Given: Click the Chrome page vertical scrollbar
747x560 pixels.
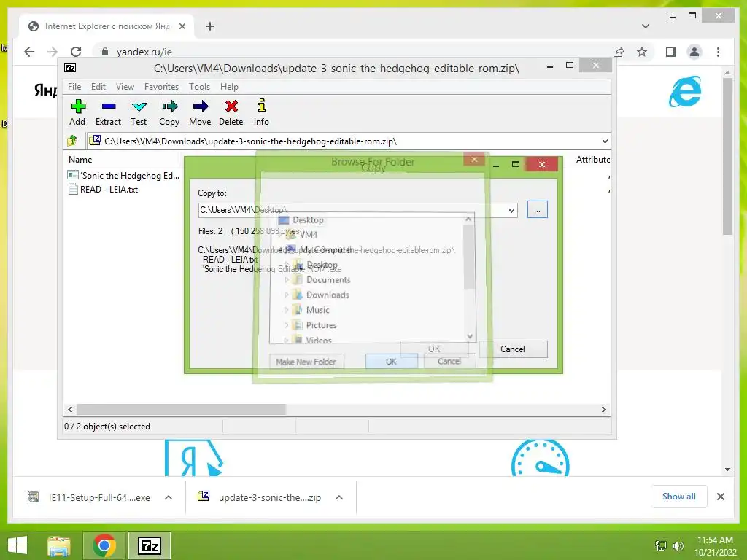Looking at the screenshot, I should (x=727, y=157).
